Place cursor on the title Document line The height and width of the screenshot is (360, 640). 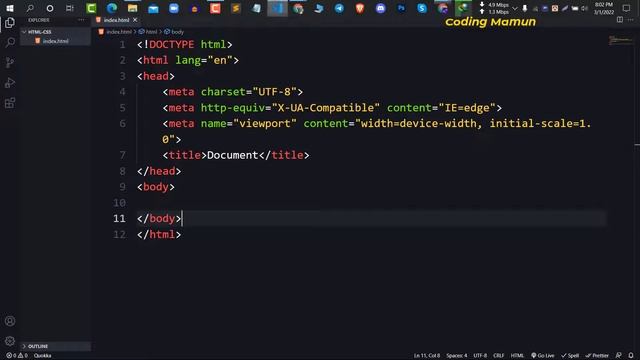(x=236, y=155)
